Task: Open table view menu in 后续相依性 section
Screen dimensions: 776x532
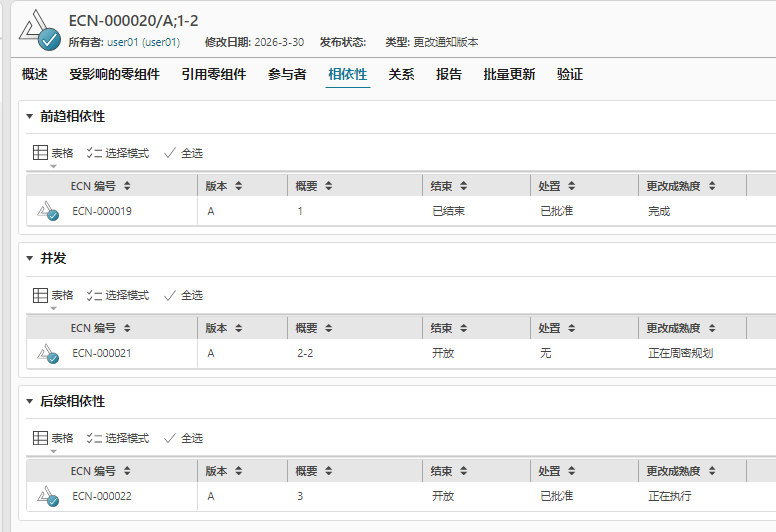Action: point(53,438)
